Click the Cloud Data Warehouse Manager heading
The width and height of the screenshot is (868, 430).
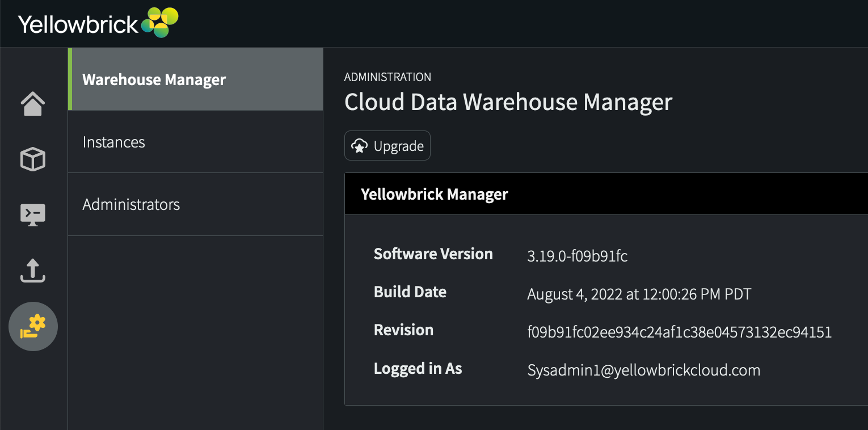pyautogui.click(x=508, y=103)
